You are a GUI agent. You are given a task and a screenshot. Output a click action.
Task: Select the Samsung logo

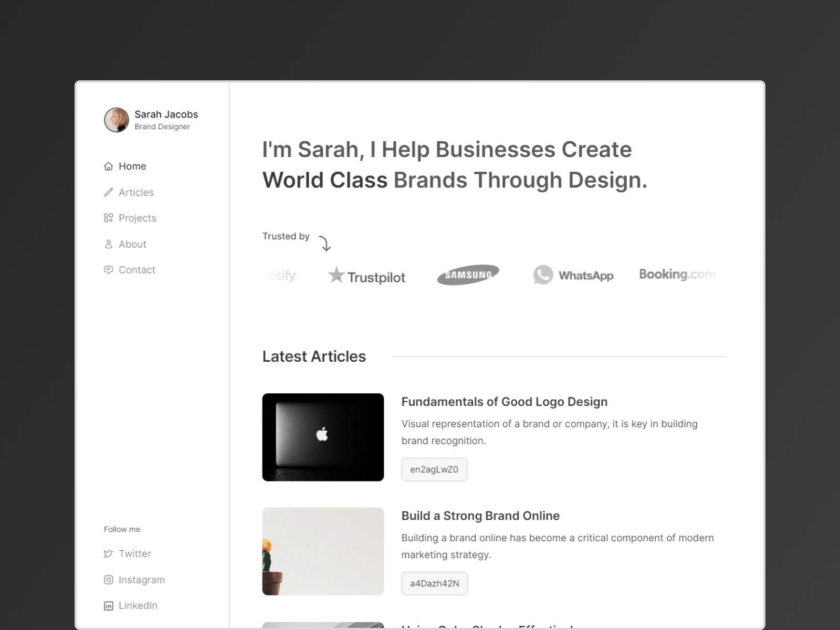click(468, 275)
